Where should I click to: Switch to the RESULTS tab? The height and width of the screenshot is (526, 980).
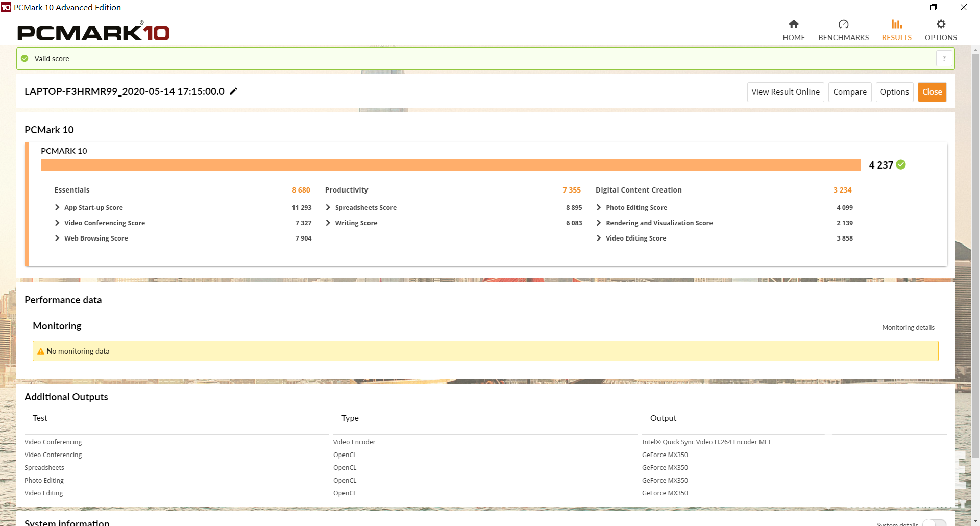[896, 31]
